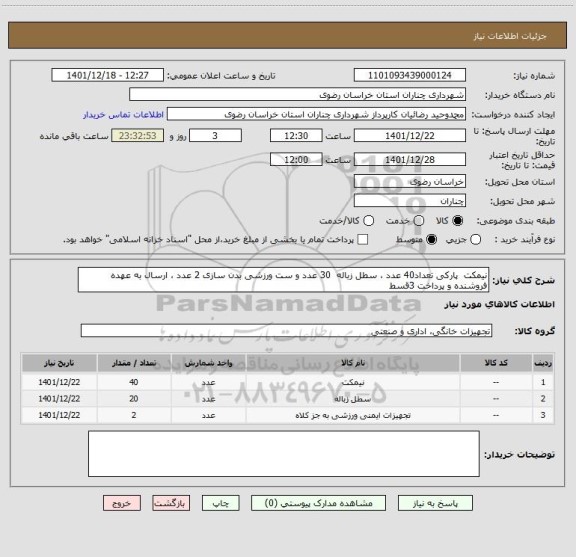Screen dimensions: 576x557
Task: Click the تاریخ نیاز column header
Action: tap(59, 363)
